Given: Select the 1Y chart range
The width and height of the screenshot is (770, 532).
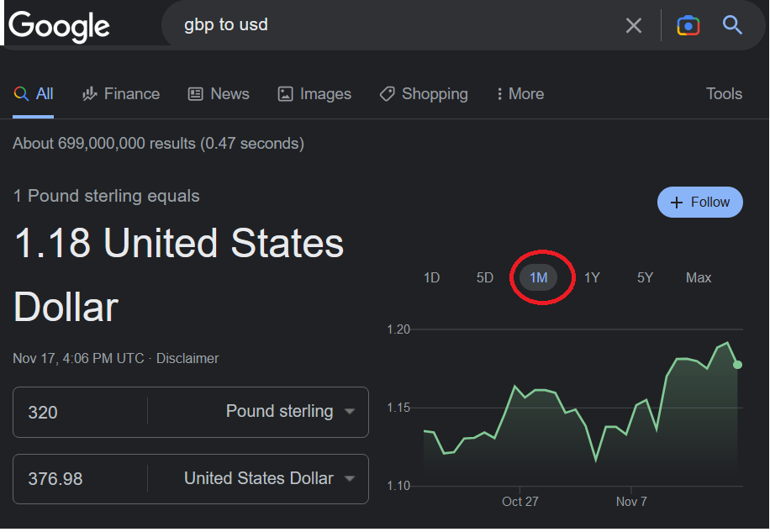Looking at the screenshot, I should [592, 277].
